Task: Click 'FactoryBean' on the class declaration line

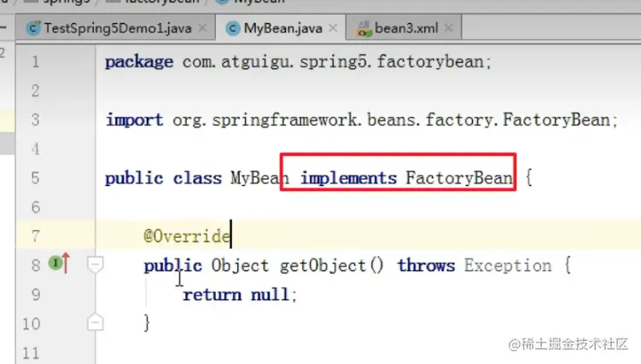Action: pos(458,178)
